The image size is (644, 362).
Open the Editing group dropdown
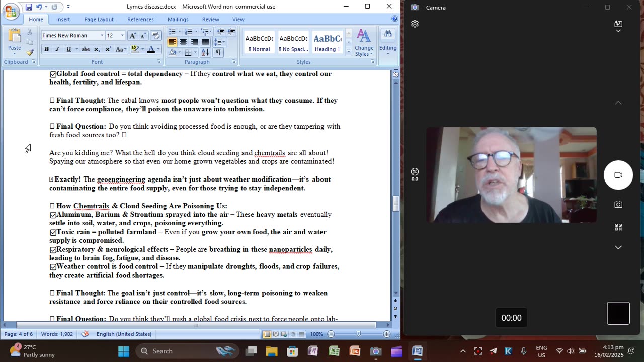(388, 41)
